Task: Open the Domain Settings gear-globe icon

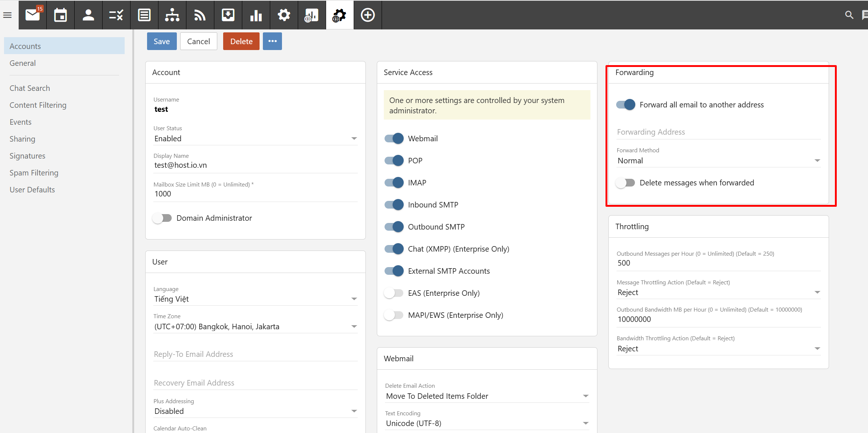Action: coord(340,15)
